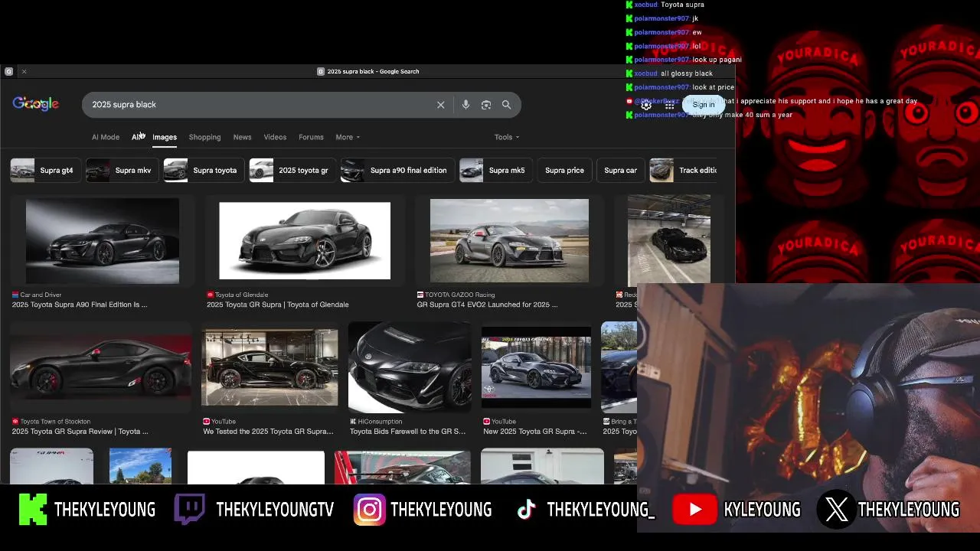Image resolution: width=980 pixels, height=551 pixels.
Task: Click the magnifying glass search icon
Action: (x=506, y=105)
